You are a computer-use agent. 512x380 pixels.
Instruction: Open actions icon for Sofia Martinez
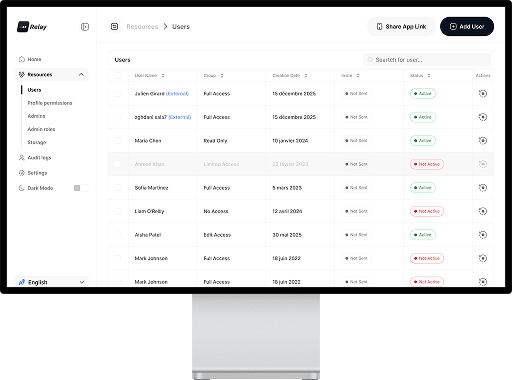pyautogui.click(x=483, y=188)
